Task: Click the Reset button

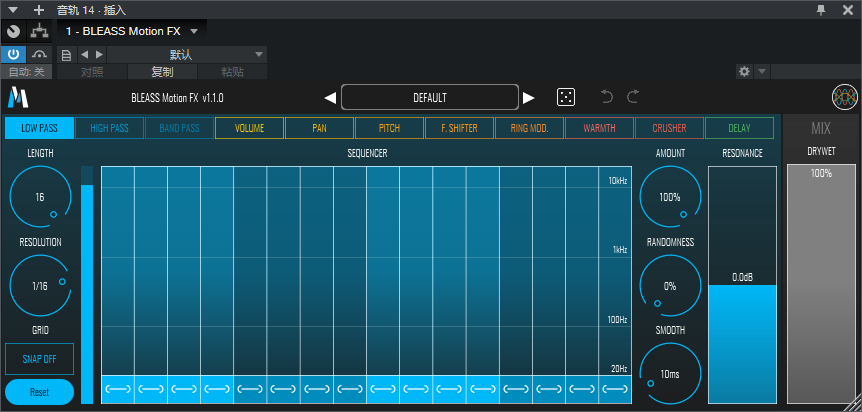Action: [x=39, y=392]
